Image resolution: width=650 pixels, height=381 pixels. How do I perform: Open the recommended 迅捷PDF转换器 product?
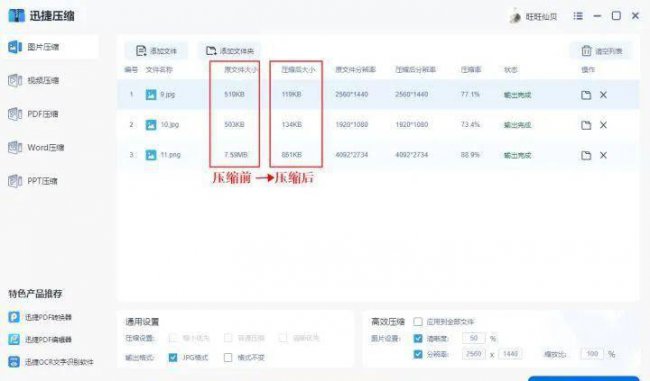coord(40,318)
